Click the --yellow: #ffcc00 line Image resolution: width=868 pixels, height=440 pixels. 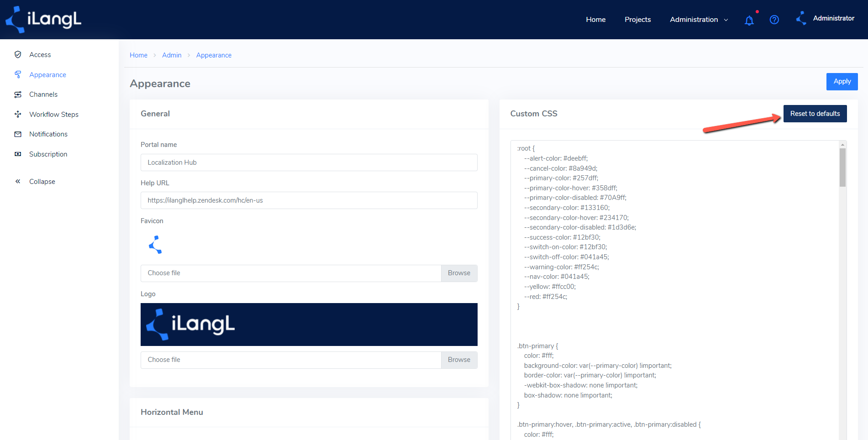tap(550, 287)
